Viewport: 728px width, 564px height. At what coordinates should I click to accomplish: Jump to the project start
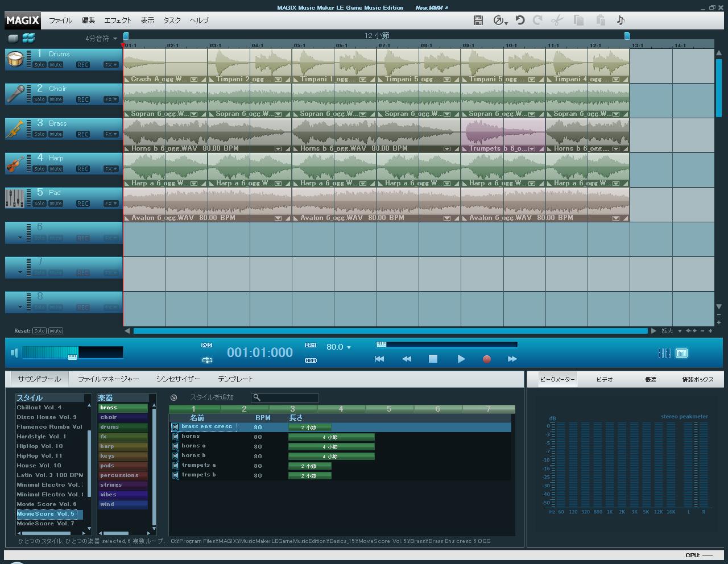379,359
